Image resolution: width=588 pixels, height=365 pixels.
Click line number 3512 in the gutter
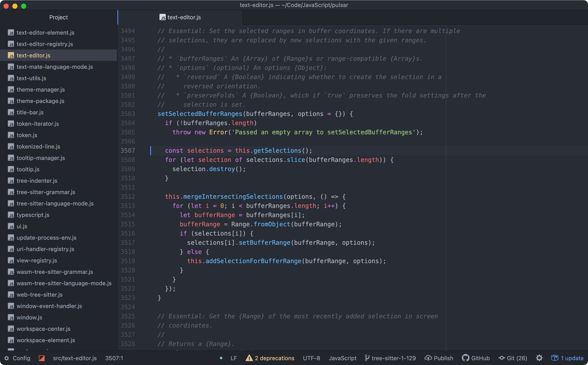point(128,197)
